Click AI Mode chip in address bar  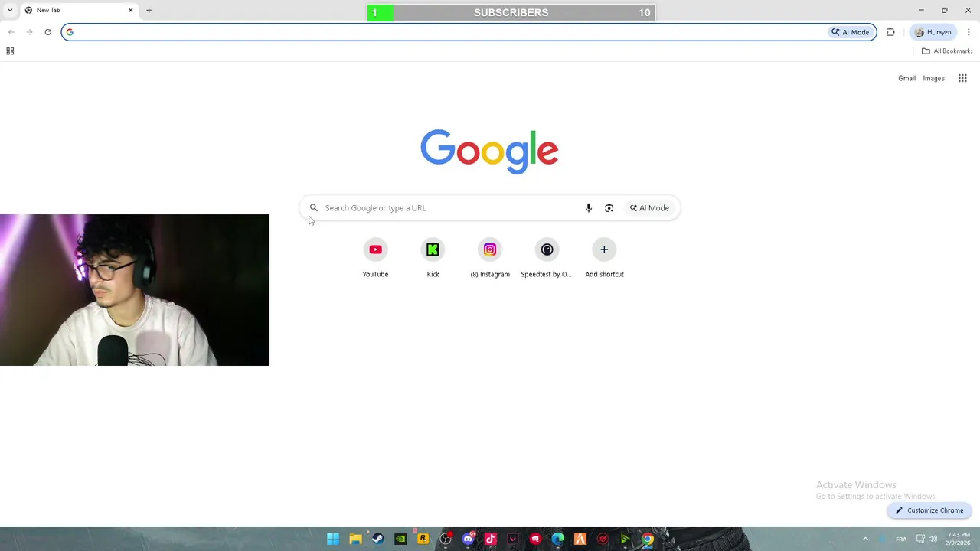click(851, 32)
